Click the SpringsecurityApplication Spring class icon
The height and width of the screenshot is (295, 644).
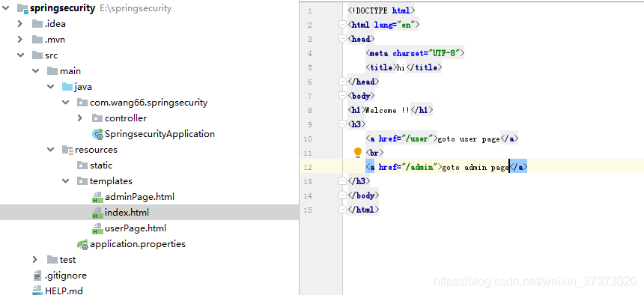98,134
